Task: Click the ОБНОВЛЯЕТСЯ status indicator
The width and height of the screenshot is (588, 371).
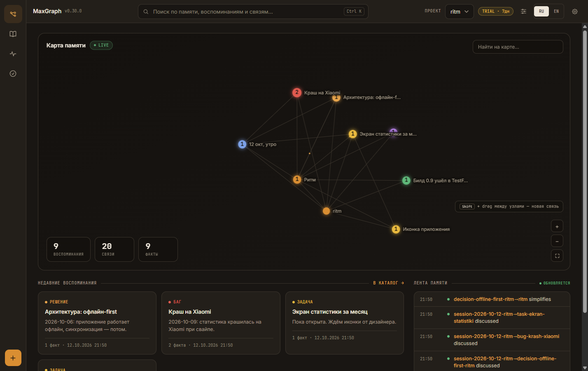Action: click(x=555, y=283)
